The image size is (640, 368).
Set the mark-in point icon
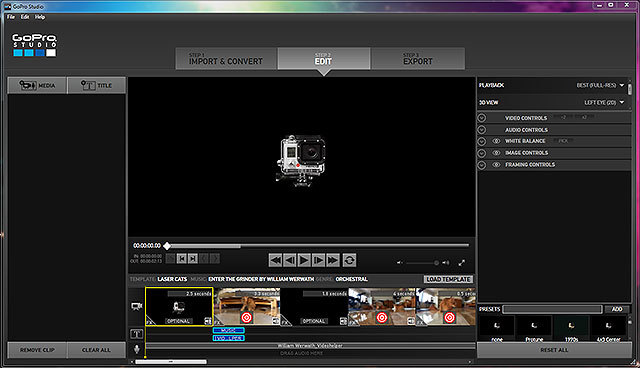click(x=182, y=259)
